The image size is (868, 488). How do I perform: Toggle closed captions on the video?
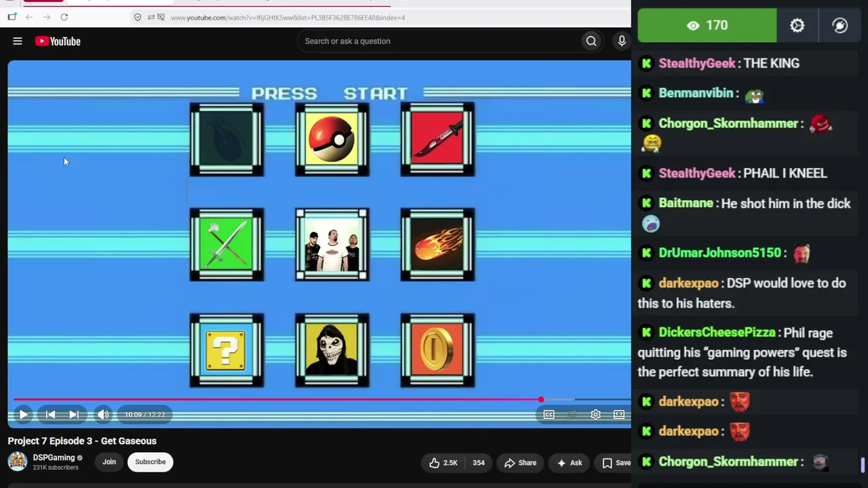[549, 414]
